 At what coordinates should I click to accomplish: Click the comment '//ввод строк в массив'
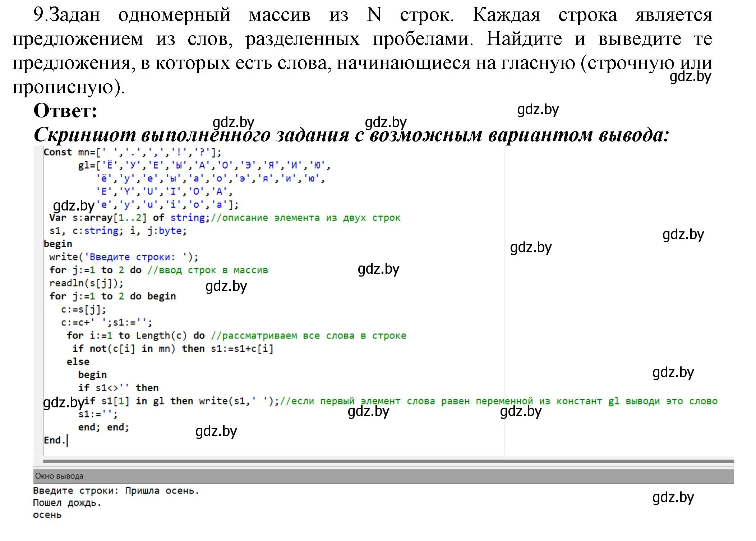pos(208,270)
